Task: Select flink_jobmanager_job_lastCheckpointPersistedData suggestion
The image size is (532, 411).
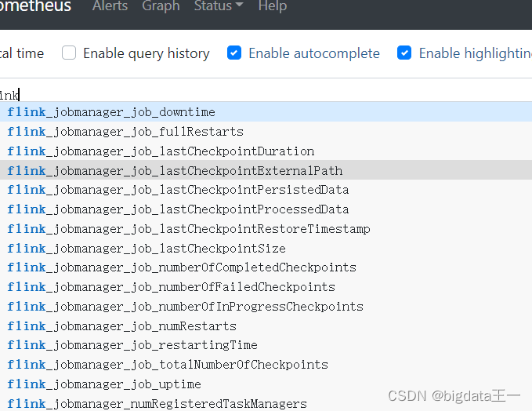Action: [x=266, y=190]
